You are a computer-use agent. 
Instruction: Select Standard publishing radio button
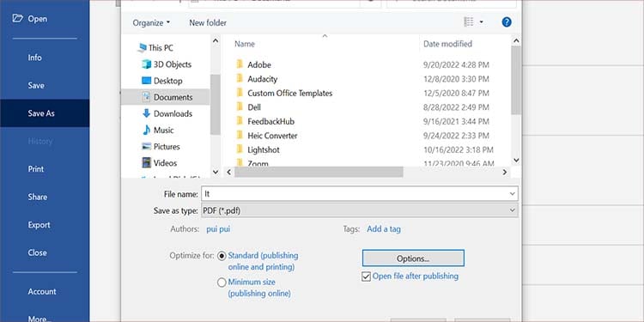pyautogui.click(x=222, y=256)
